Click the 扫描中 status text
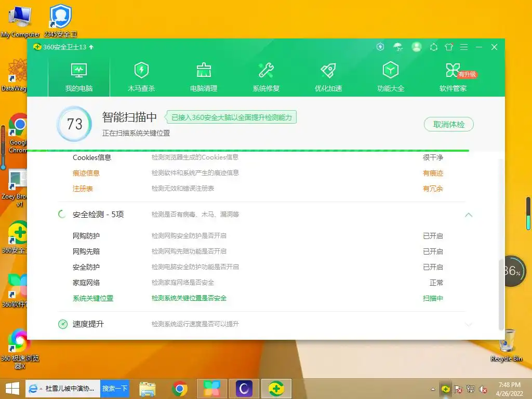Viewport: 532px width, 399px height. (433, 299)
